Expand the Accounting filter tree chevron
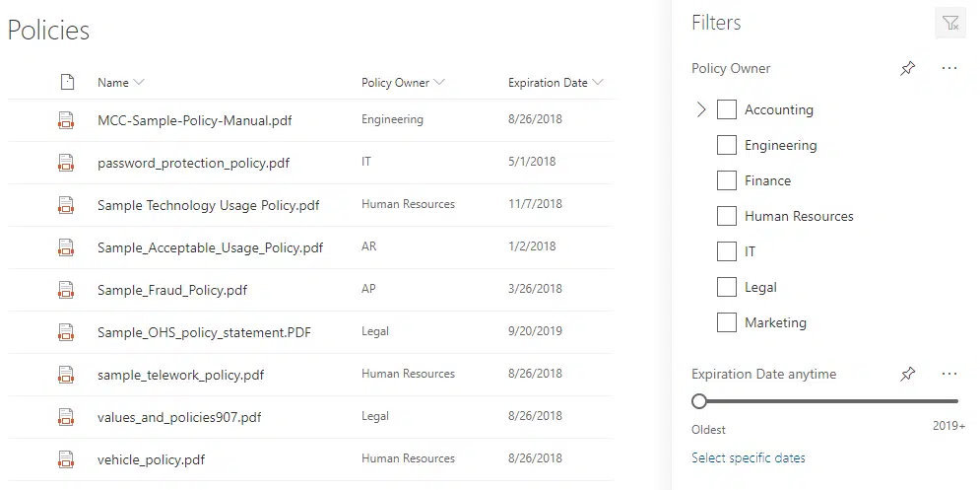This screenshot has width=980, height=490. 701,109
